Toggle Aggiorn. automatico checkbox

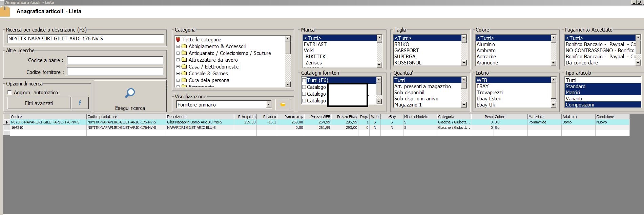9,93
